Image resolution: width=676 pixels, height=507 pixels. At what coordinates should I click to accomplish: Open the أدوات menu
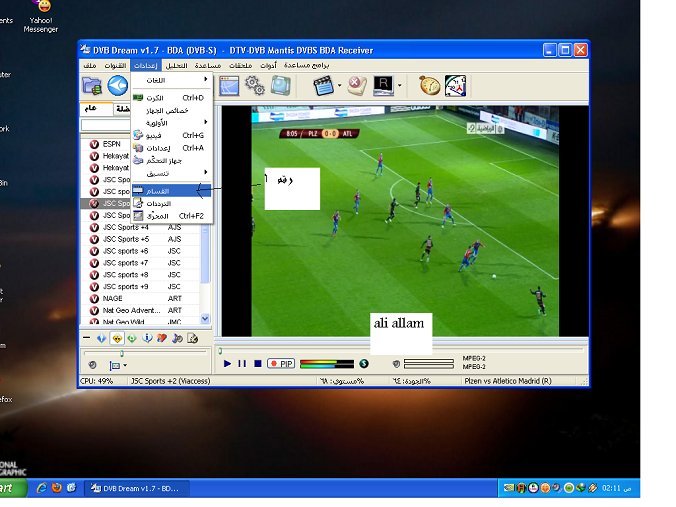click(x=268, y=65)
